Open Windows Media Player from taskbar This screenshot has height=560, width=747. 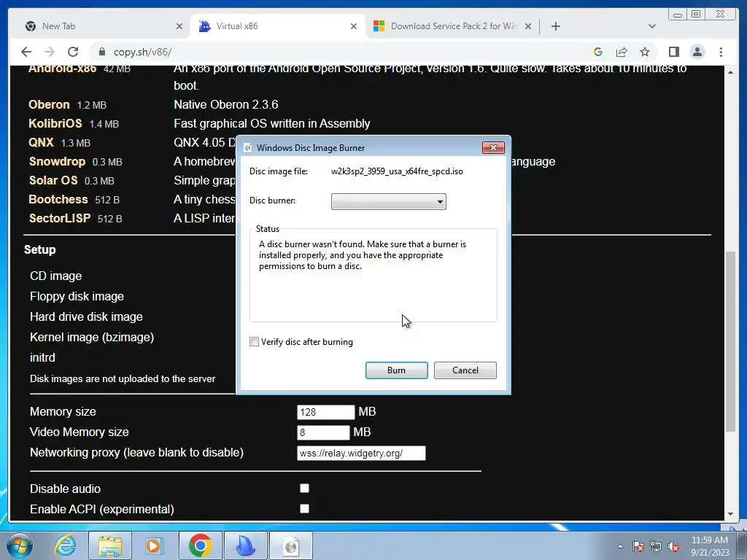(153, 545)
